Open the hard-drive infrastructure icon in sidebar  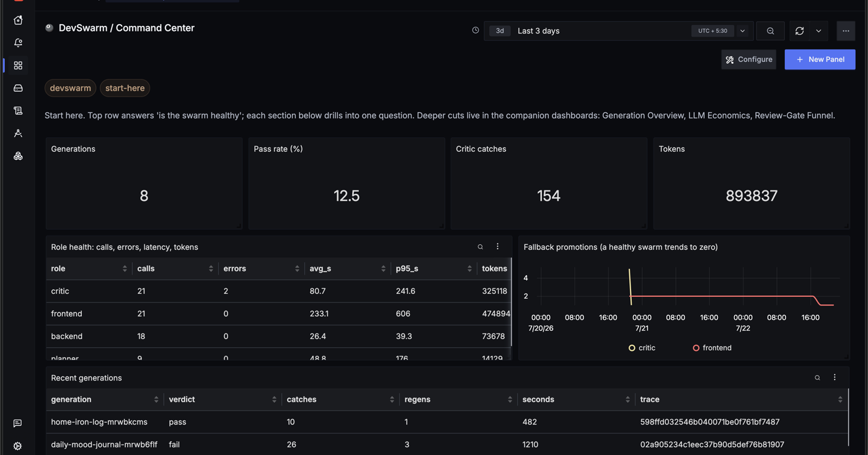tap(18, 88)
